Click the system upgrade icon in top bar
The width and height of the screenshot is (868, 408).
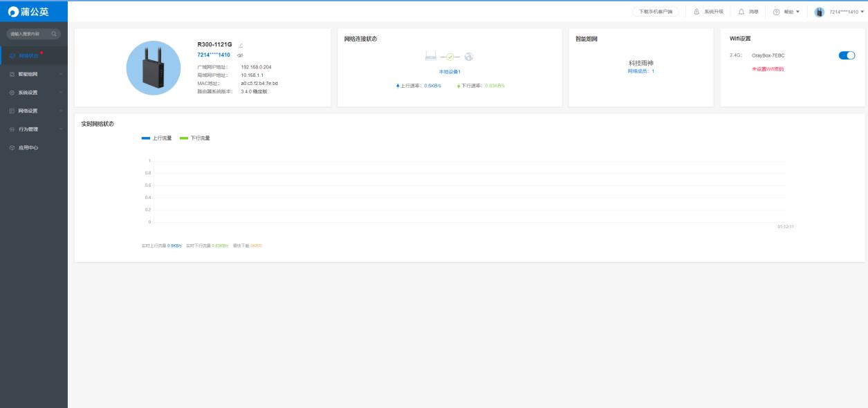(x=698, y=12)
